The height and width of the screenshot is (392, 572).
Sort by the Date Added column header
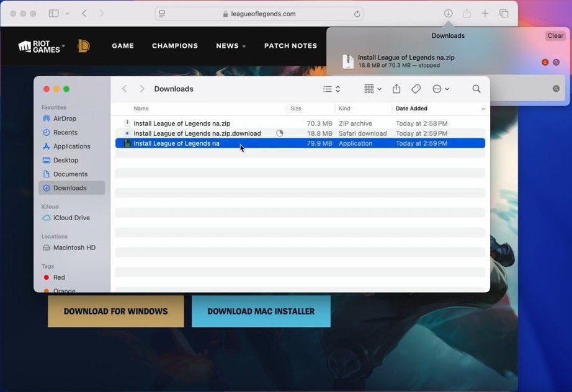click(411, 109)
